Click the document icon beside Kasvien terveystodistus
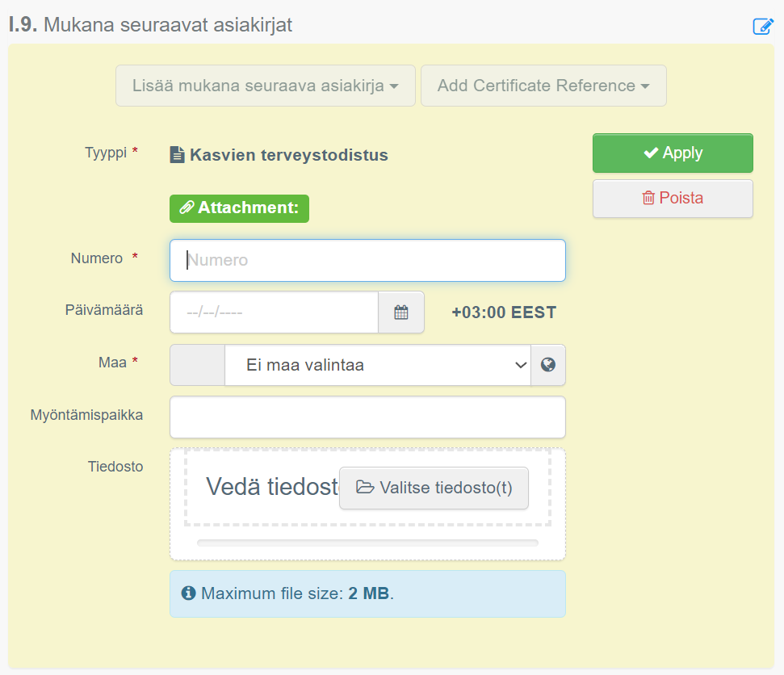 (177, 155)
